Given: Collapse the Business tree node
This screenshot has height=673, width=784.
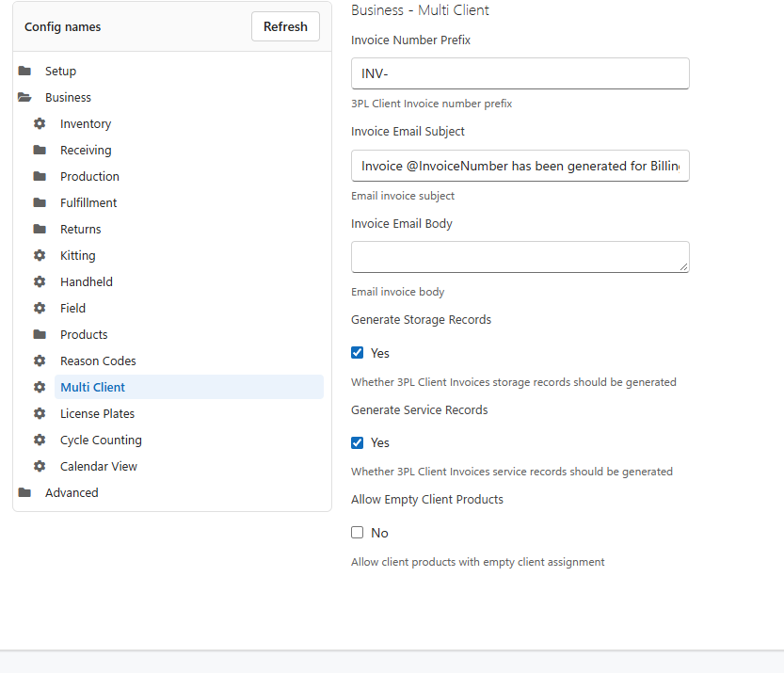Looking at the screenshot, I should (x=68, y=97).
